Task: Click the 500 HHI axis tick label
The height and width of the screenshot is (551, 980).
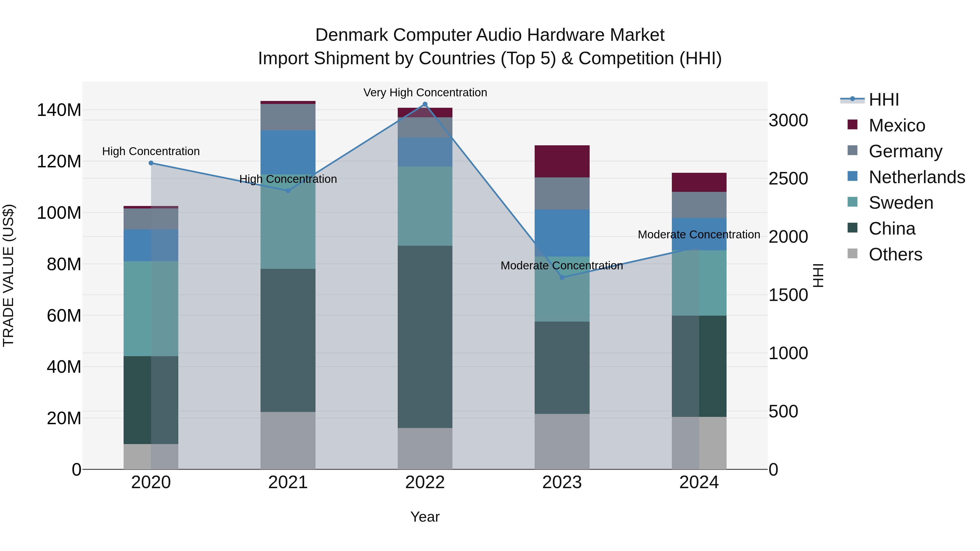Action: click(783, 411)
